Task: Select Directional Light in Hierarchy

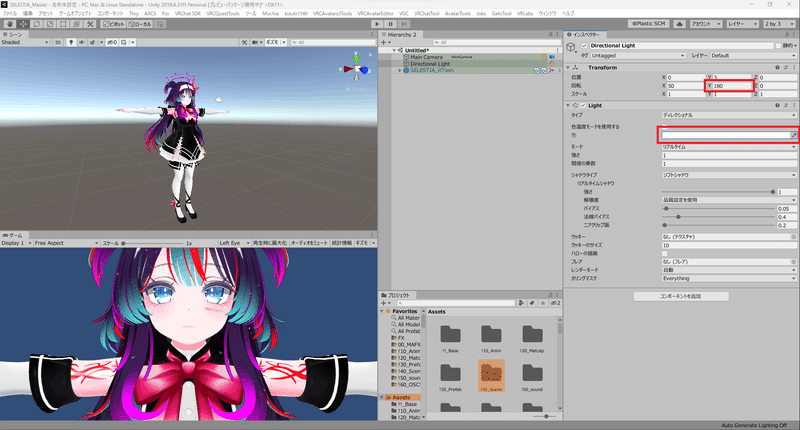Action: tap(430, 64)
